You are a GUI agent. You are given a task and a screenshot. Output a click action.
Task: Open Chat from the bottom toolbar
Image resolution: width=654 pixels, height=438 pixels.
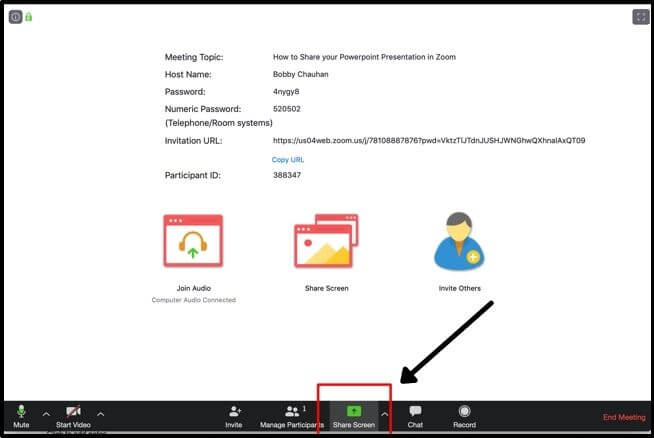pos(415,415)
